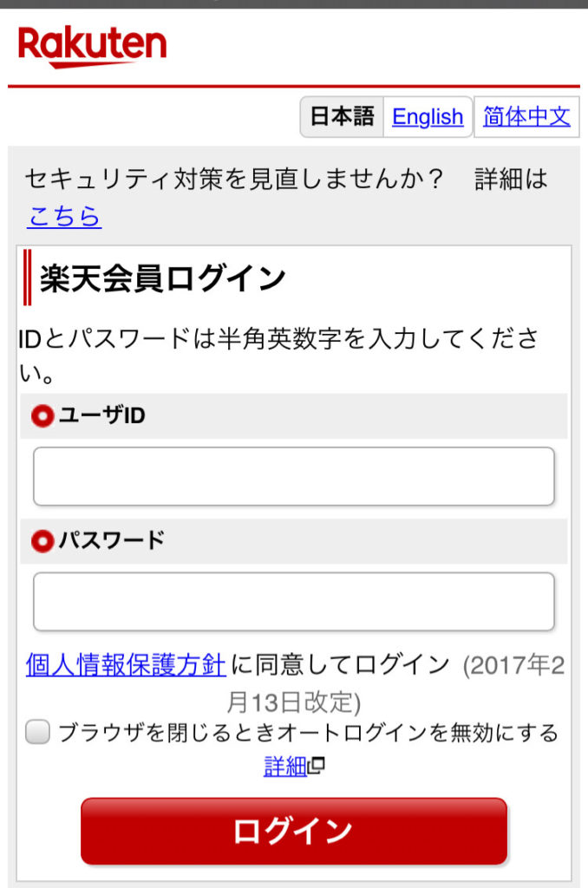Click the セキュリティ対策を見直しませんか notice text
Viewport: 588px width, 888px height.
pyautogui.click(x=233, y=179)
